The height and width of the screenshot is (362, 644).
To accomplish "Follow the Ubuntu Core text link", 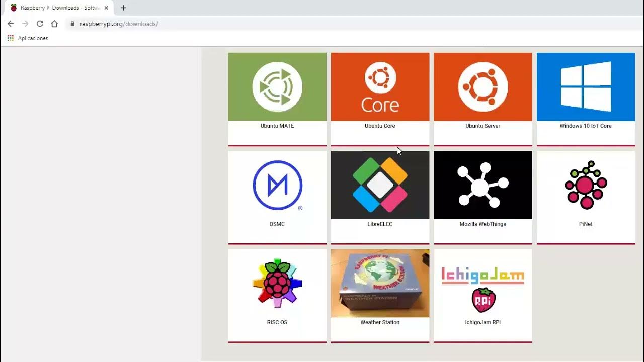I will pyautogui.click(x=380, y=126).
